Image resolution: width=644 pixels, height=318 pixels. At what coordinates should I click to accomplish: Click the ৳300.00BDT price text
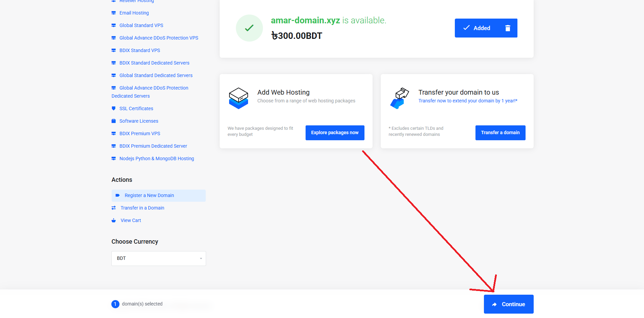click(x=297, y=36)
